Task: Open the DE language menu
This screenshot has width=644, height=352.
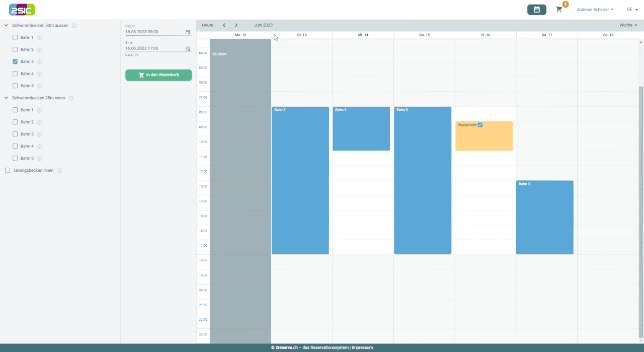Action: pyautogui.click(x=631, y=10)
